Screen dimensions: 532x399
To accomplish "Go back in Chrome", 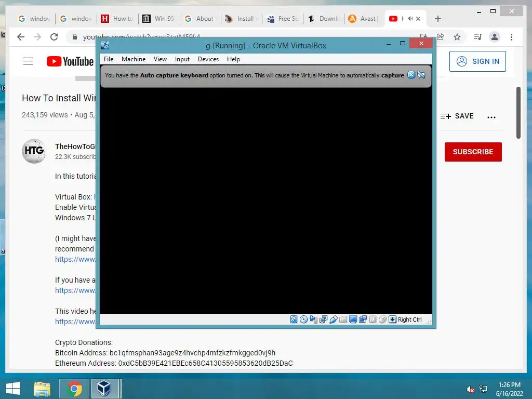I will click(x=21, y=37).
